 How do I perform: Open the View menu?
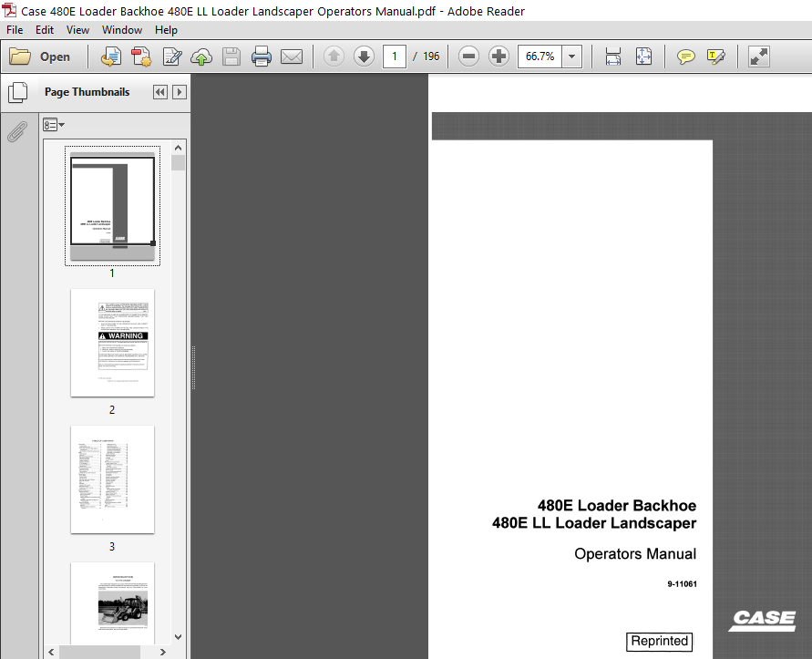77,30
